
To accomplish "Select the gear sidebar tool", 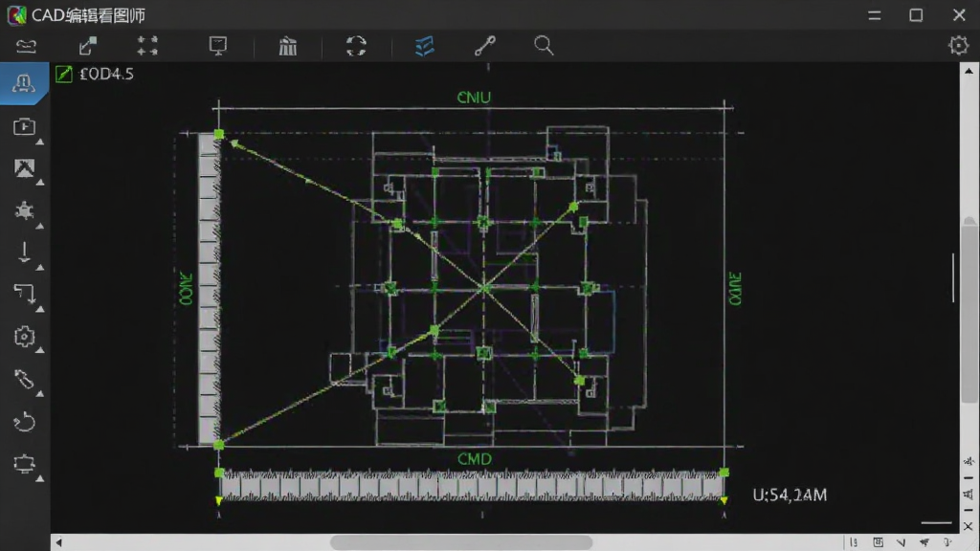I will (x=24, y=337).
